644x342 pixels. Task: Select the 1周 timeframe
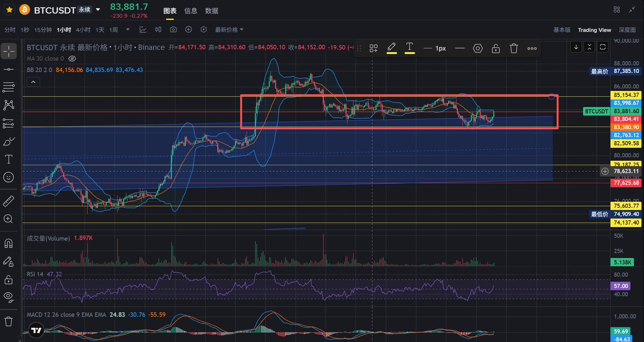113,30
